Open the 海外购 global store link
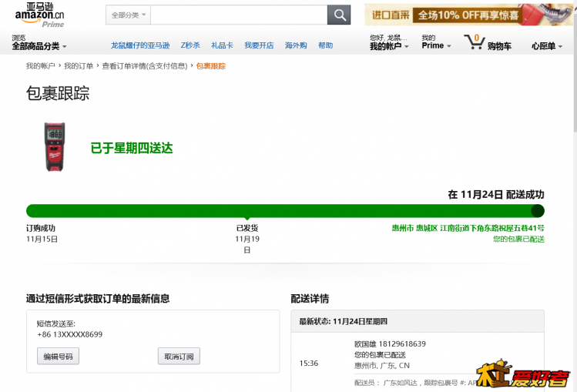577x392 pixels. pyautogui.click(x=296, y=45)
